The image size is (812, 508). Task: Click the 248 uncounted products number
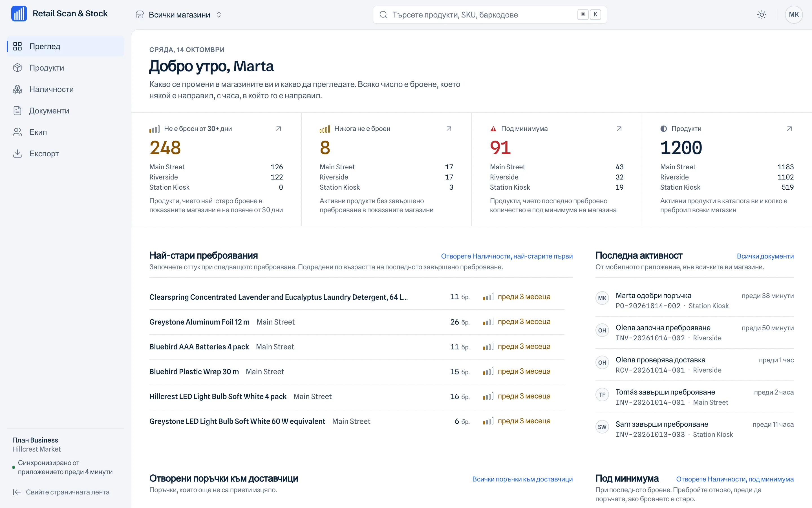[x=165, y=148]
